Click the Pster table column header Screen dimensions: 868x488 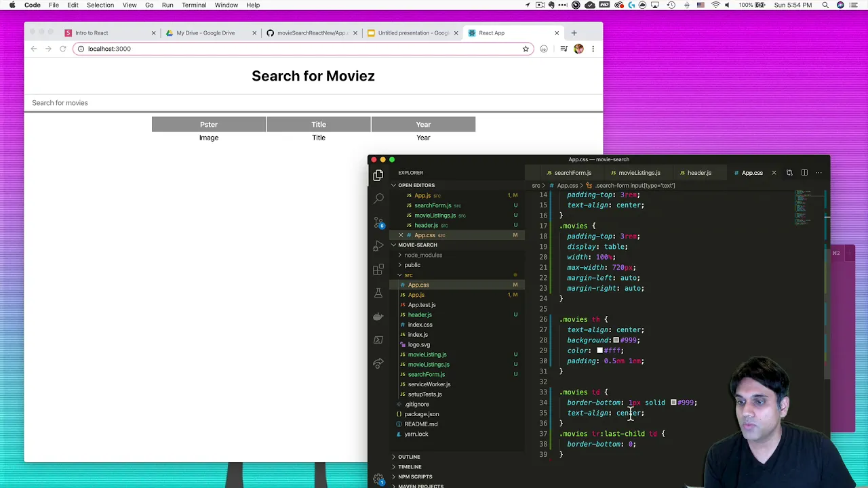209,124
